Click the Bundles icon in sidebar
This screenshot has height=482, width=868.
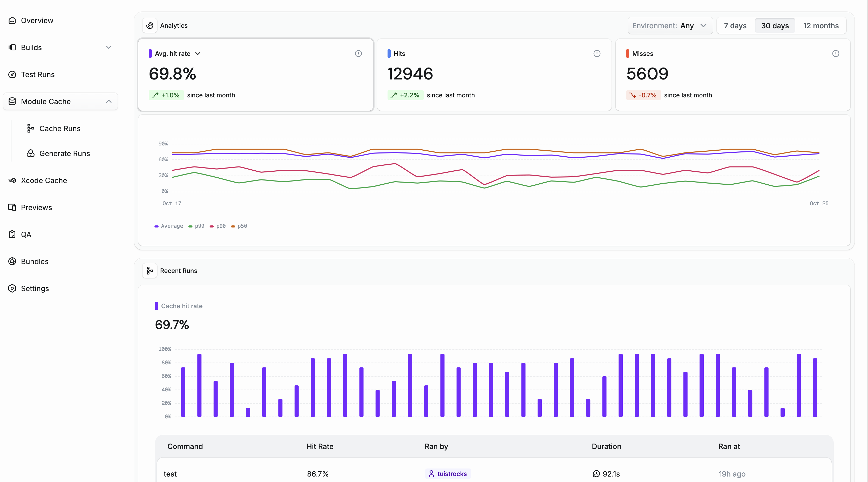(x=12, y=262)
